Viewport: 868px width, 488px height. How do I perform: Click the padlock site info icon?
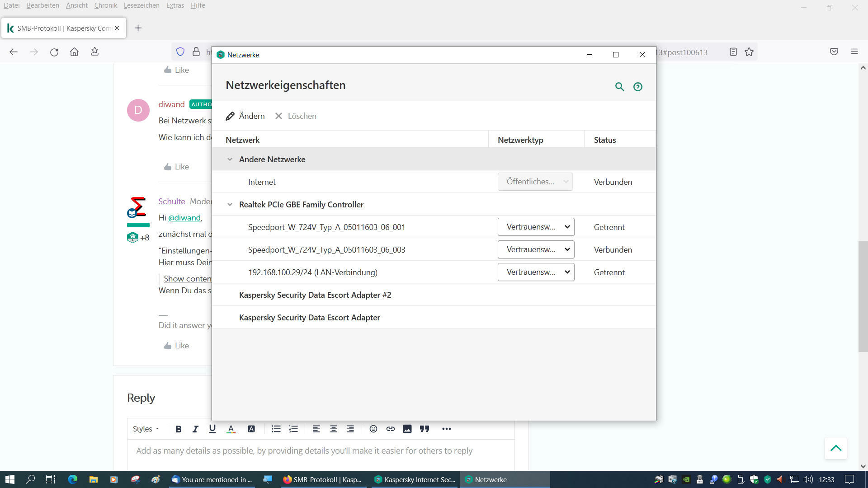tap(196, 52)
